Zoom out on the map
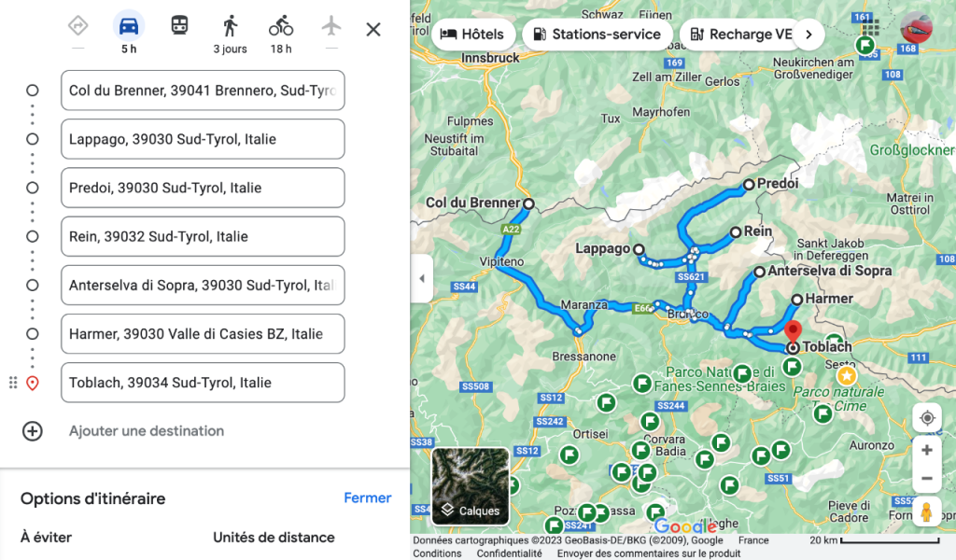Screen dimensions: 956x560 (927, 479)
